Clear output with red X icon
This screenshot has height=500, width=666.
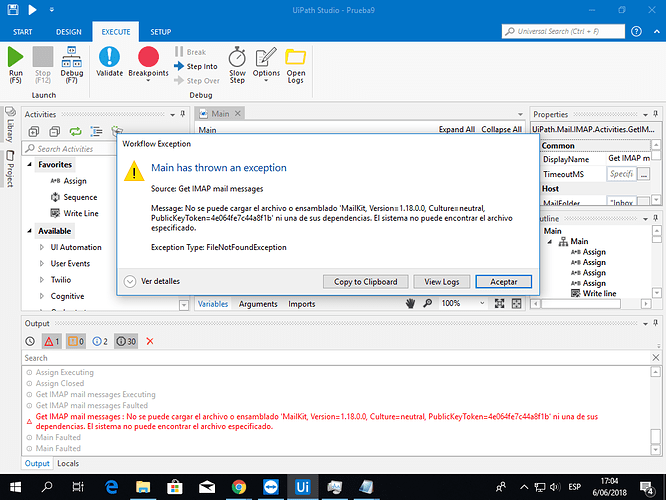pos(150,341)
